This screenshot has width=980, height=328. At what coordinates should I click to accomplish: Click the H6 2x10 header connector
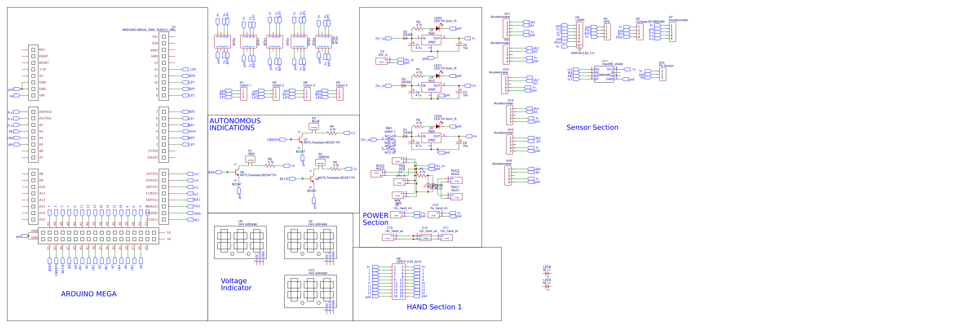click(x=398, y=282)
